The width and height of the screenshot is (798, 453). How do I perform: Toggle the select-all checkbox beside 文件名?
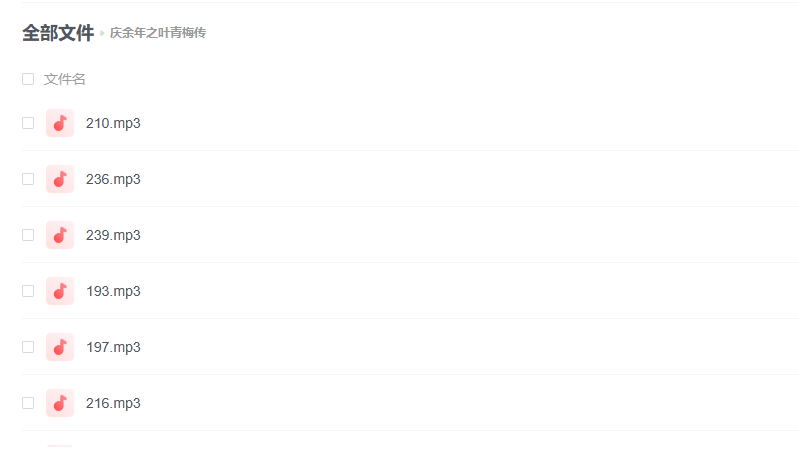28,79
